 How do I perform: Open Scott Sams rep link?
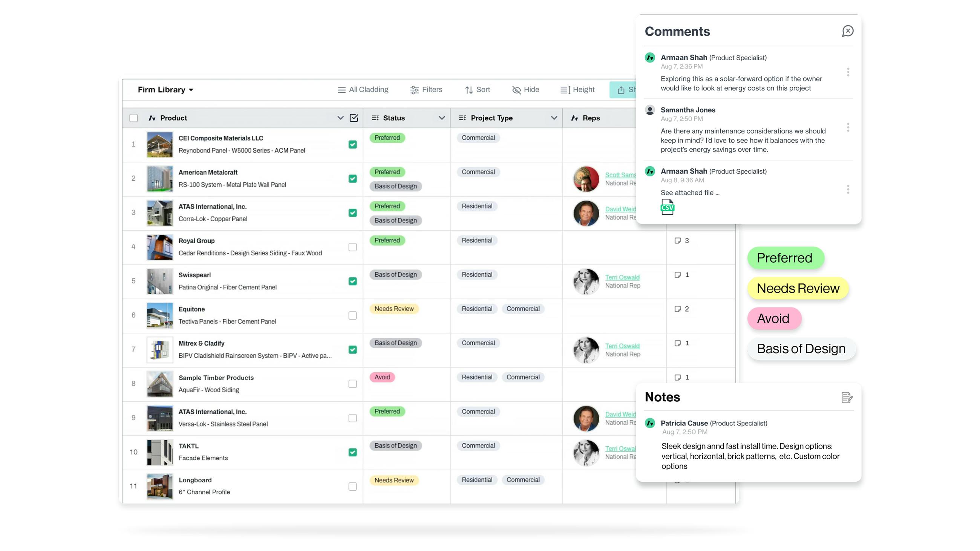[620, 175]
